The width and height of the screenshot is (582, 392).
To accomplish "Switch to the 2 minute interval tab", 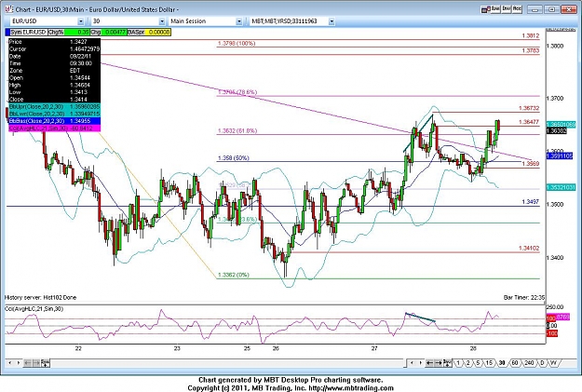I will point(468,363).
